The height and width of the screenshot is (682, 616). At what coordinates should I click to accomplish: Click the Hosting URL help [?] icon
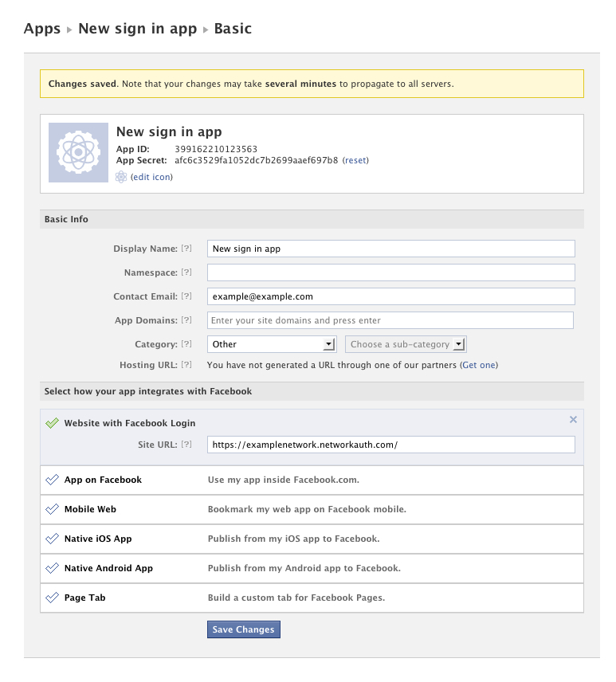(186, 365)
